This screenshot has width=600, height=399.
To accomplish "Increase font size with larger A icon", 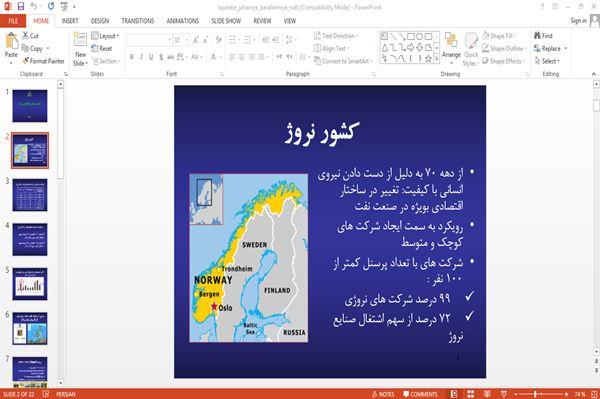I will 196,40.
